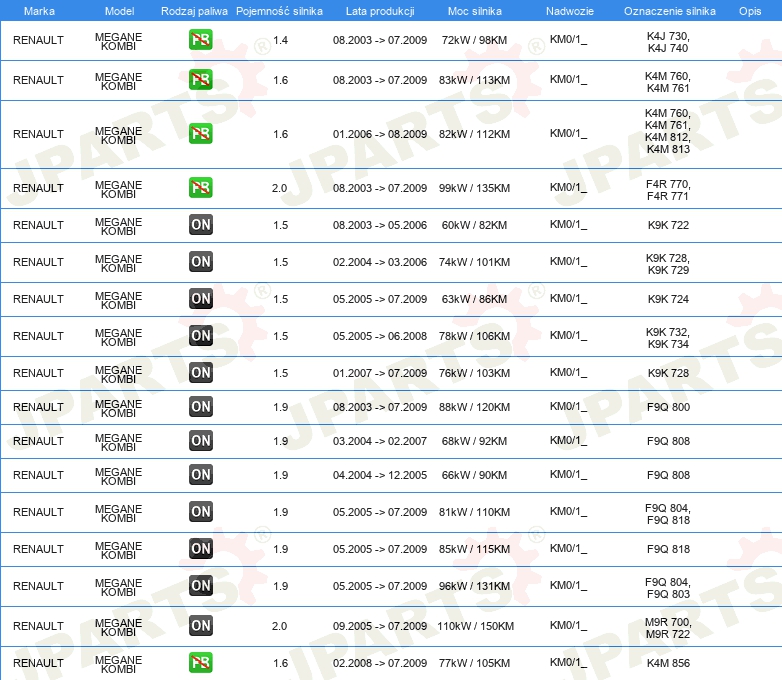Click production dates 02.2008 -> 07.2009
This screenshot has width=782, height=680.
(x=380, y=663)
